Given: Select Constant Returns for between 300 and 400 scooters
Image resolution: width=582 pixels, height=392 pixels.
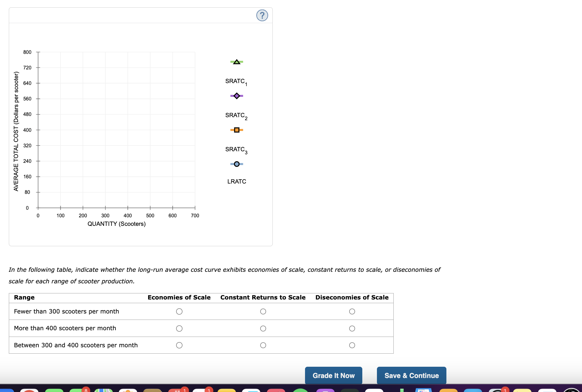Looking at the screenshot, I should 263,345.
